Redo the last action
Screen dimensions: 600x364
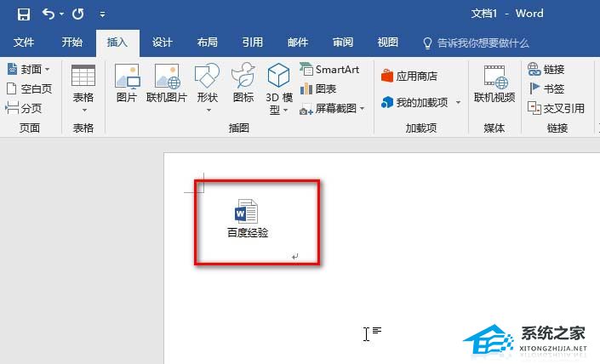point(78,14)
